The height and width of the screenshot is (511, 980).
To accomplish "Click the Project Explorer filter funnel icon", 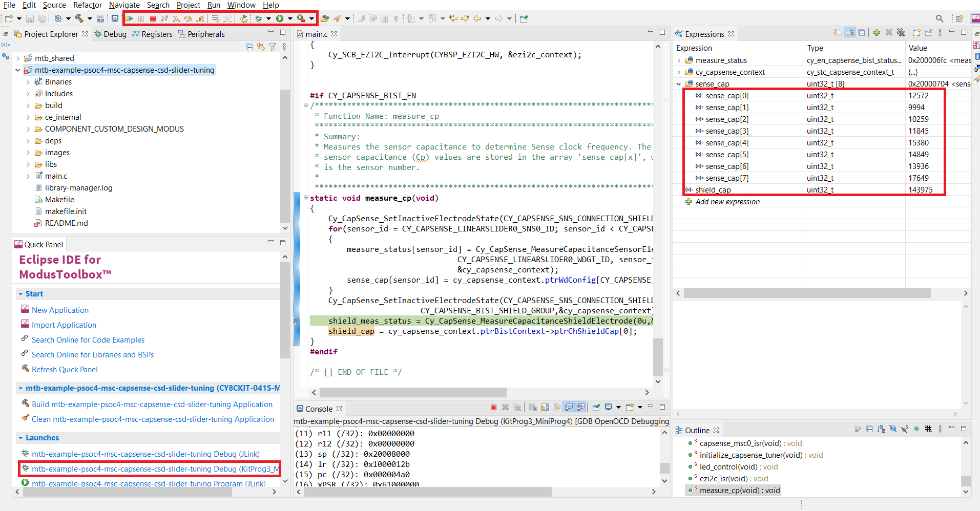I will pyautogui.click(x=273, y=47).
